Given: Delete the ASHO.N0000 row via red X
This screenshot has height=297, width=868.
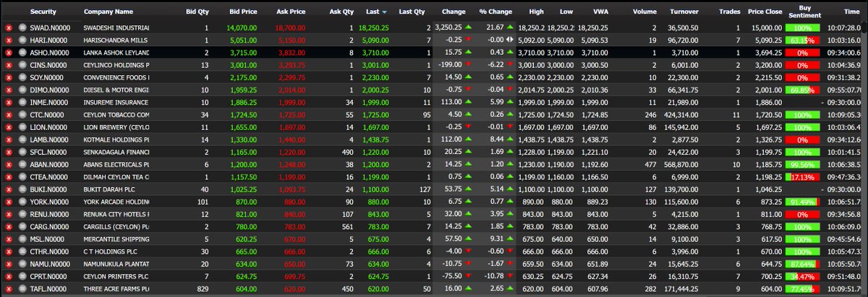Looking at the screenshot, I should click(x=9, y=53).
